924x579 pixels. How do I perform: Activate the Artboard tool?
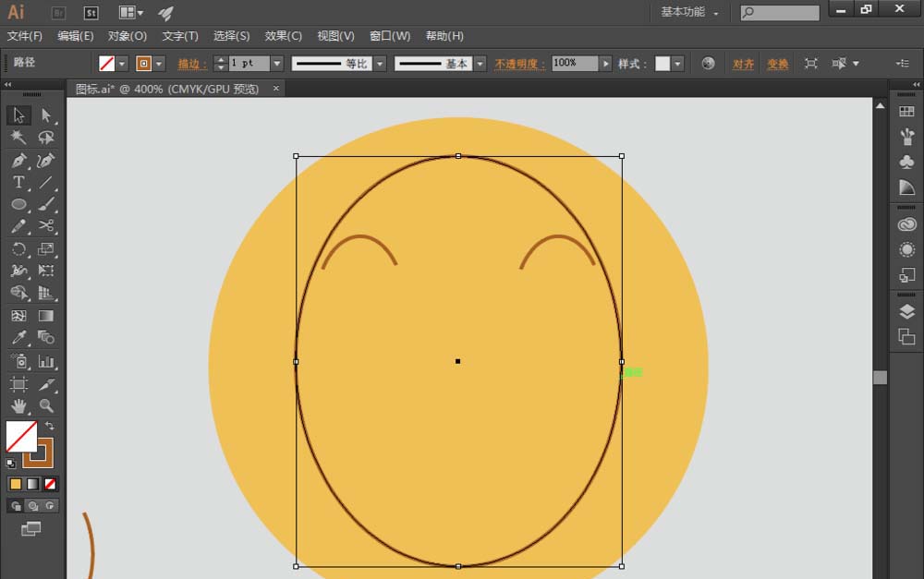18,384
